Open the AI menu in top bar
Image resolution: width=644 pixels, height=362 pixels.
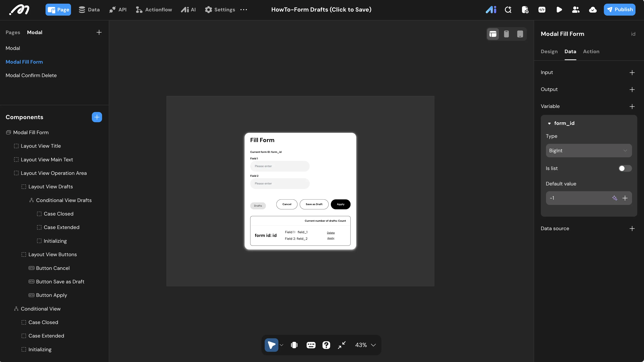[188, 10]
